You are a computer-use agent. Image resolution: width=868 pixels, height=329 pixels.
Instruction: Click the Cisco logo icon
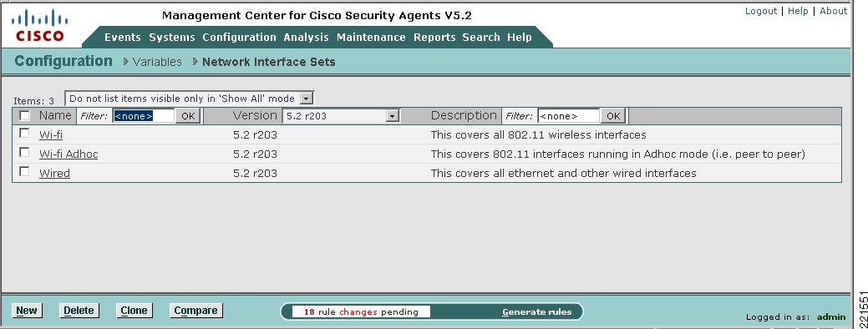(x=39, y=26)
